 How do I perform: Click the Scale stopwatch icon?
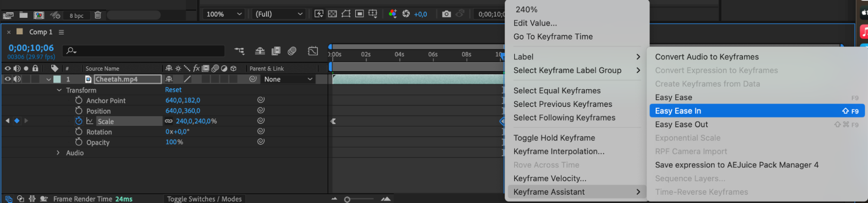click(x=79, y=121)
